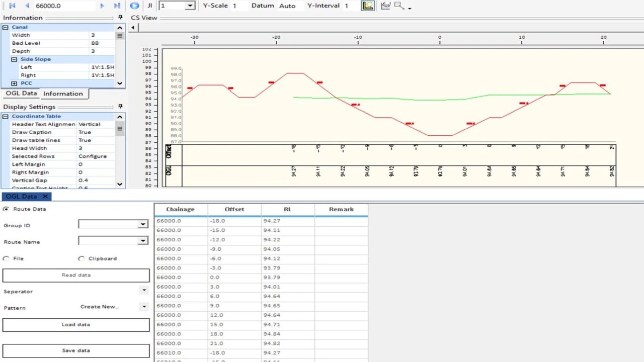This screenshot has height=362, width=644.
Task: Toggle the highlighted cross-section view icon
Action: pyautogui.click(x=368, y=6)
